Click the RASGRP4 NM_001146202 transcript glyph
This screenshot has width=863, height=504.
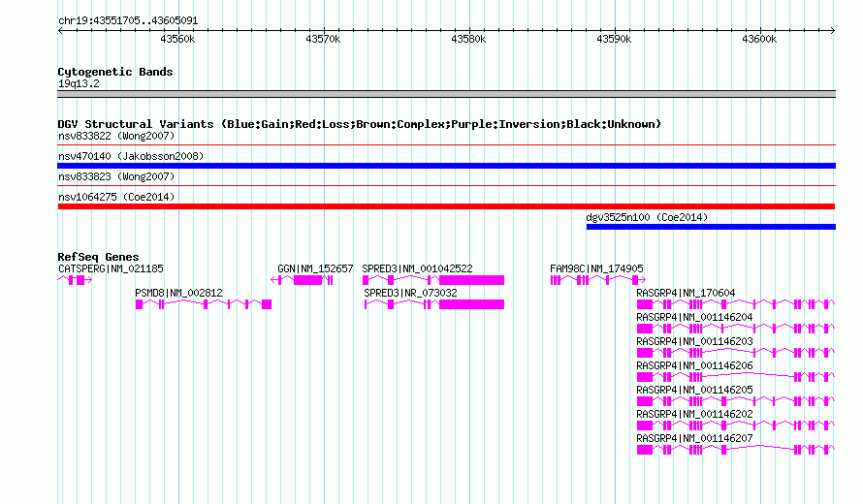[x=736, y=425]
